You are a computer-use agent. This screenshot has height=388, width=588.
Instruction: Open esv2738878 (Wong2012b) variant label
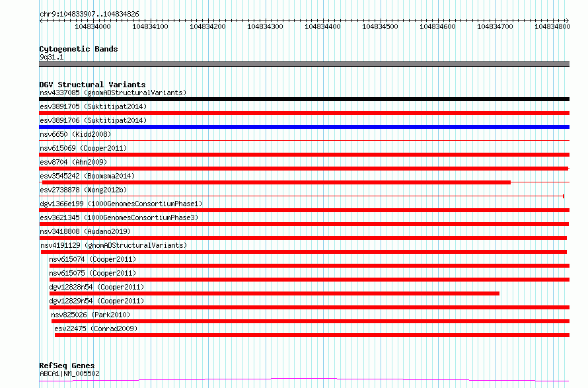coord(83,190)
